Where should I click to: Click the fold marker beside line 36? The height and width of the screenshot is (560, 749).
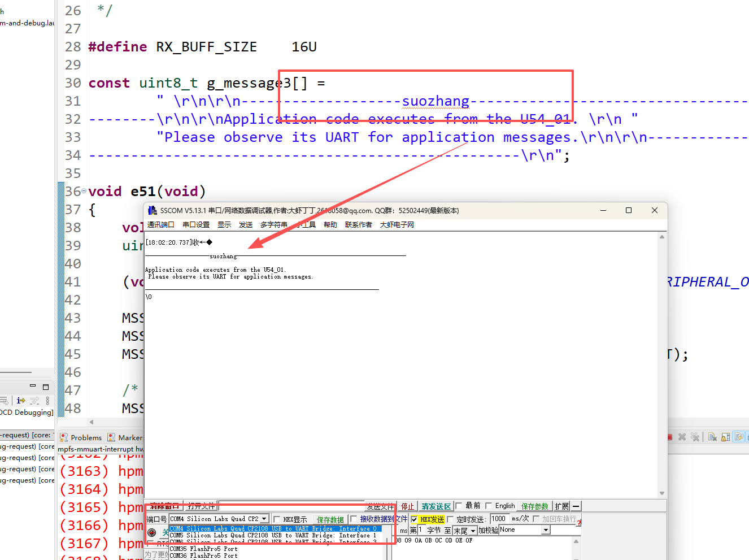click(84, 191)
